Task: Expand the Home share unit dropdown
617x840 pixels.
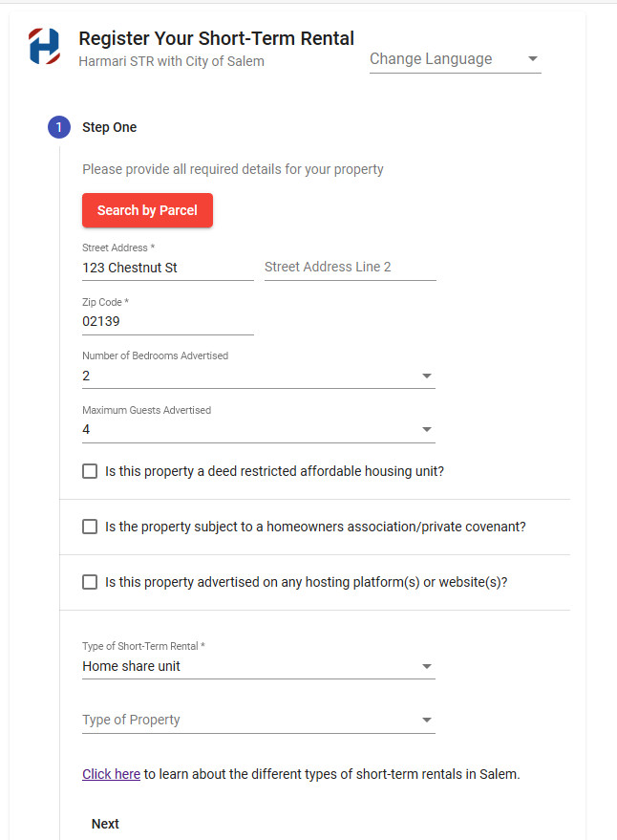Action: pos(259,666)
